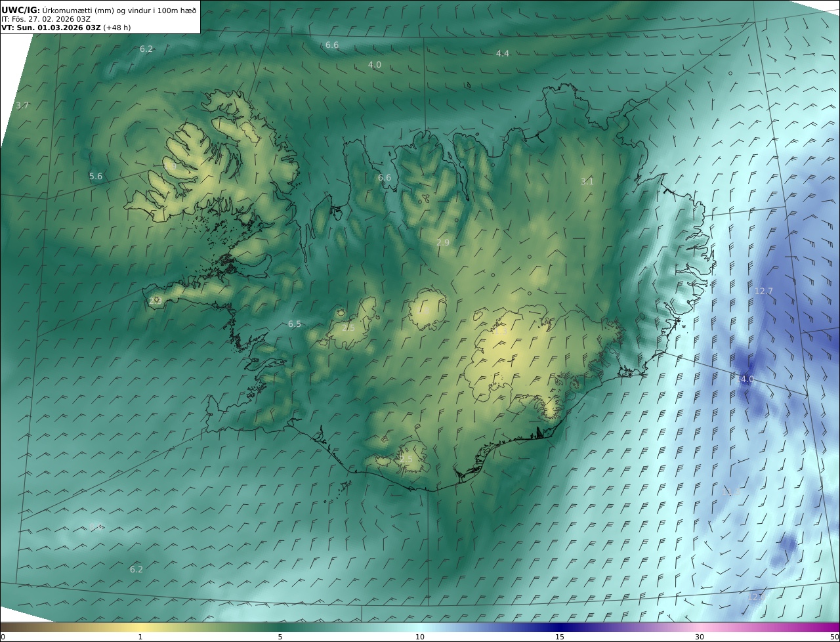Viewport: 840px width, 642px height.
Task: Click the VT: Sun. 01.03.2026 03Z line
Action: click(66, 28)
